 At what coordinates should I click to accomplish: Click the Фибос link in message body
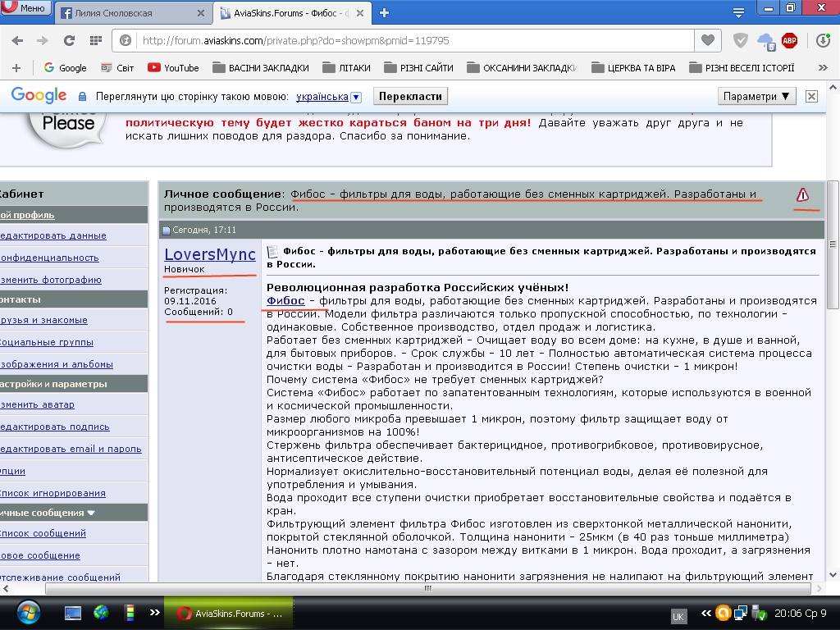point(285,301)
